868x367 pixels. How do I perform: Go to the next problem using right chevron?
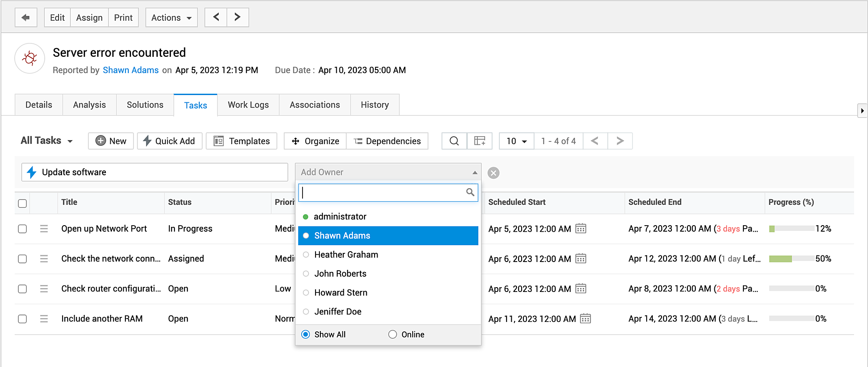click(237, 17)
